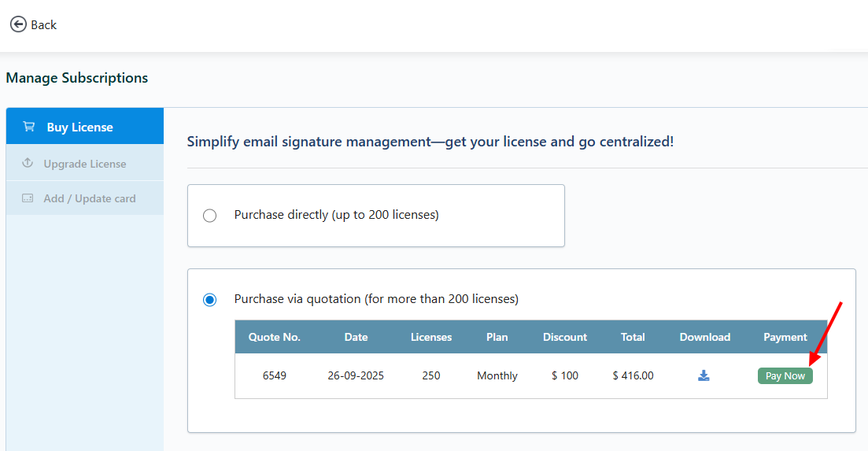Click the Back text link

pos(44,25)
